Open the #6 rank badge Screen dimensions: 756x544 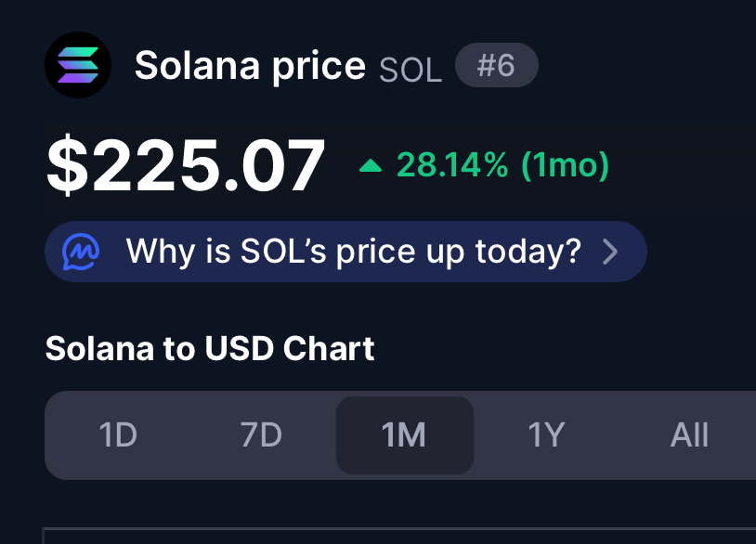(x=497, y=65)
